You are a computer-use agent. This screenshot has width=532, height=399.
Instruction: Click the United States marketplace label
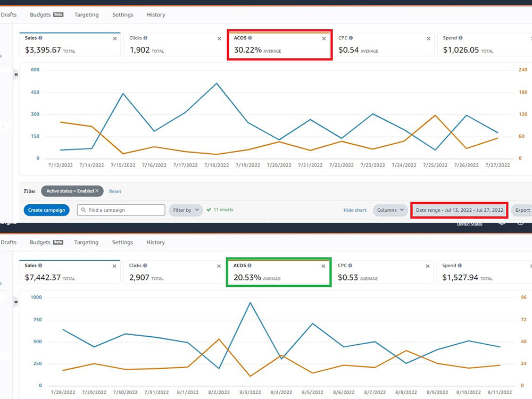click(469, 225)
